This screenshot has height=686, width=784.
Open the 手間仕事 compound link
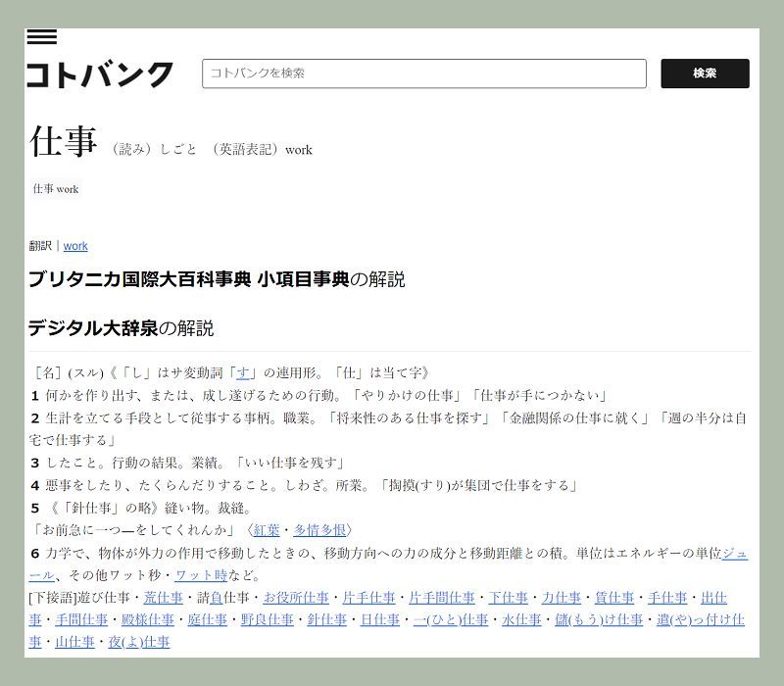tap(81, 620)
